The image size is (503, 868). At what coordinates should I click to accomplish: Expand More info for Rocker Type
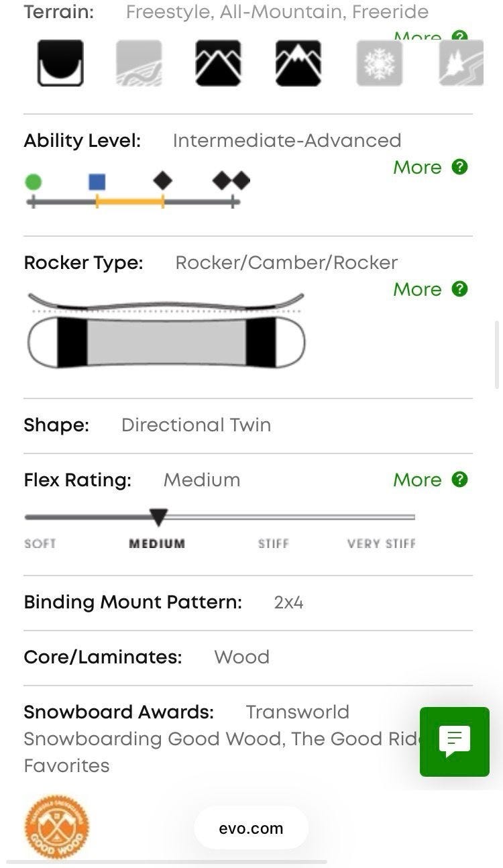tap(417, 289)
